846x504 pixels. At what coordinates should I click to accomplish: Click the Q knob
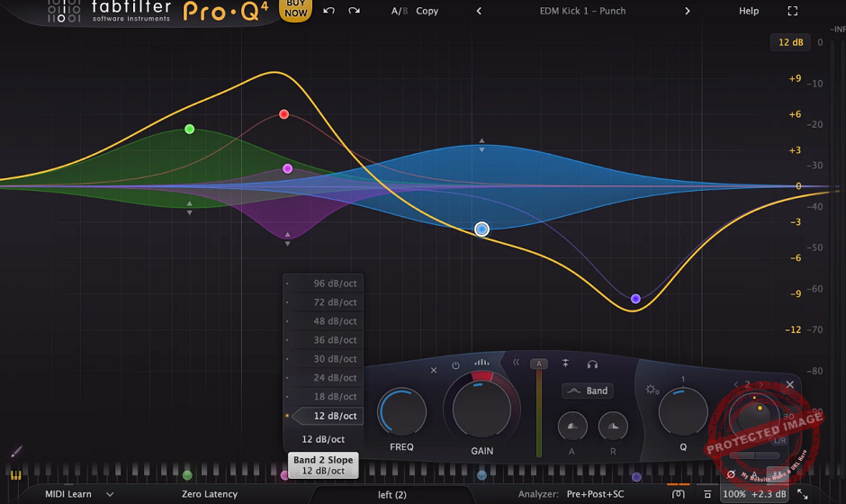(x=683, y=411)
